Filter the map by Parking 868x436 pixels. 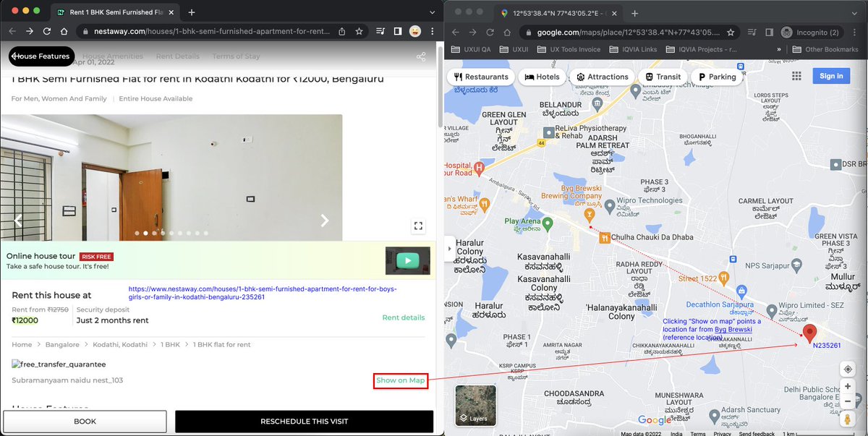click(x=716, y=77)
